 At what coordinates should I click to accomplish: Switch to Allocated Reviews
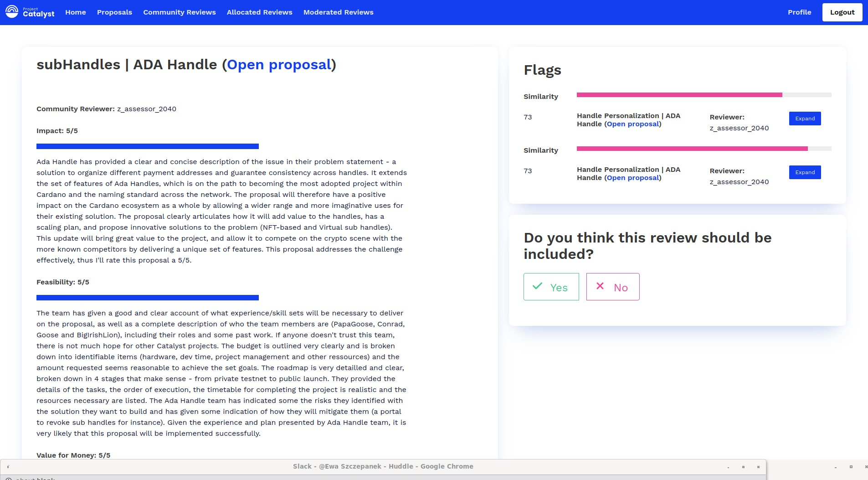click(259, 12)
